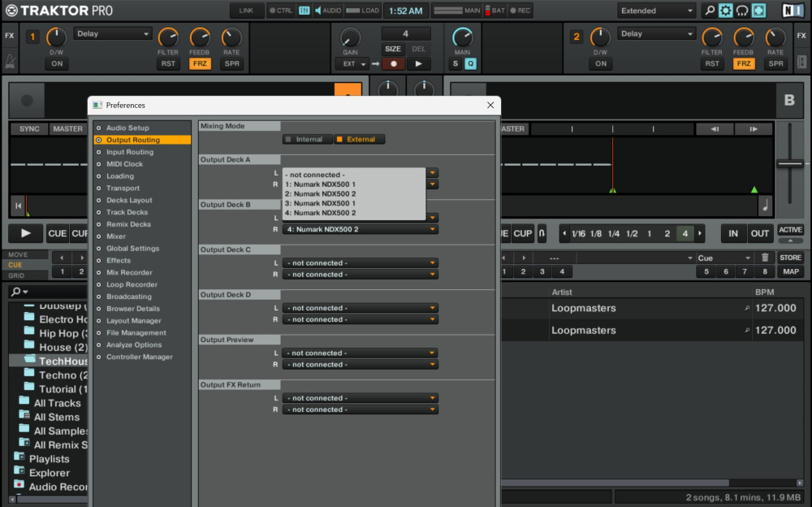The image size is (812, 507).
Task: Click Deck B loop OUT button
Action: click(760, 233)
